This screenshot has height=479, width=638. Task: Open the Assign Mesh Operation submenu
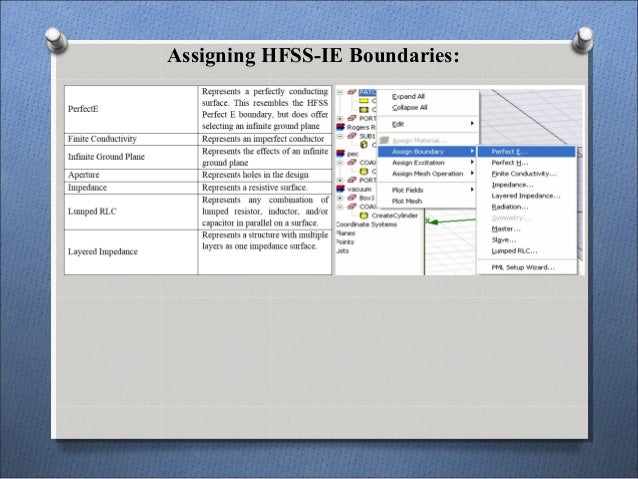click(428, 174)
